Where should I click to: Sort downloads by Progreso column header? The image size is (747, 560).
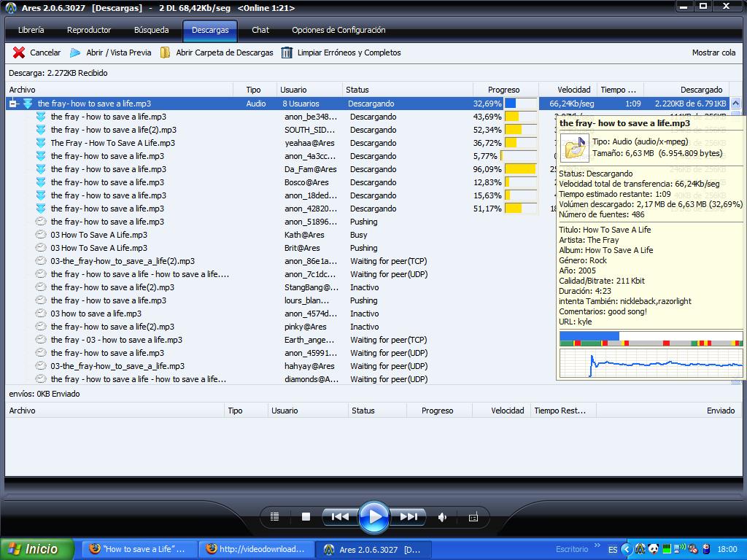tap(506, 90)
